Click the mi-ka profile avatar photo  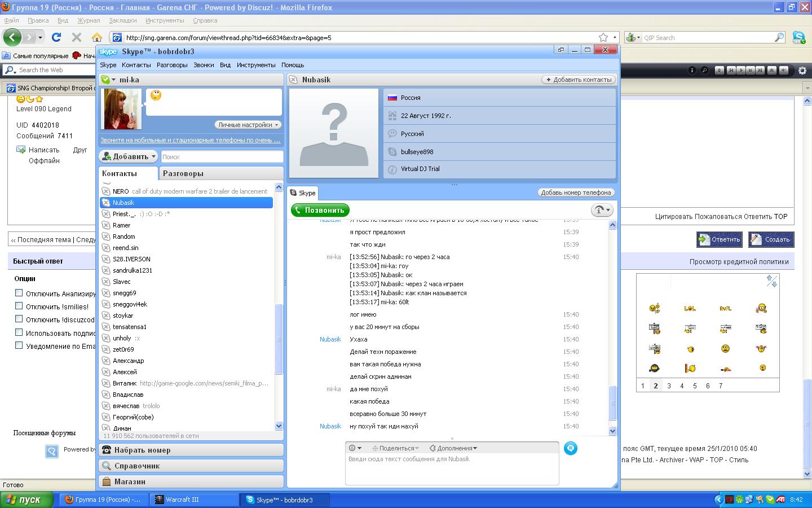pyautogui.click(x=121, y=109)
